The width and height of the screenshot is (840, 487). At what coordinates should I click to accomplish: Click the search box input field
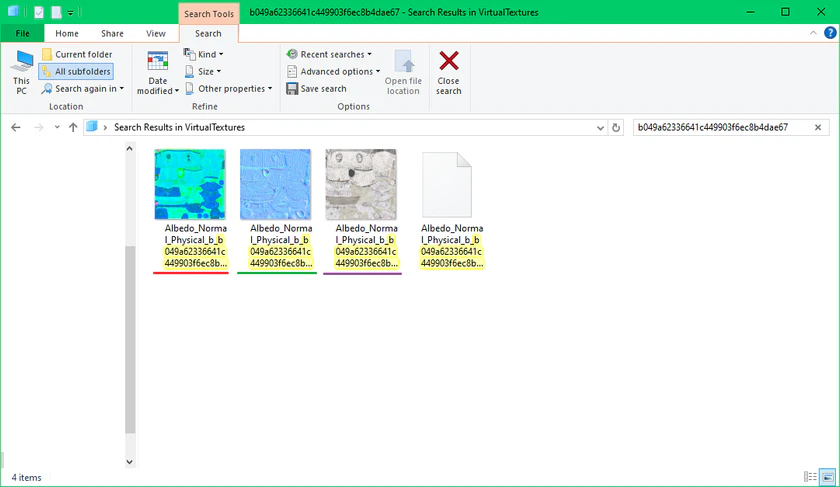718,128
